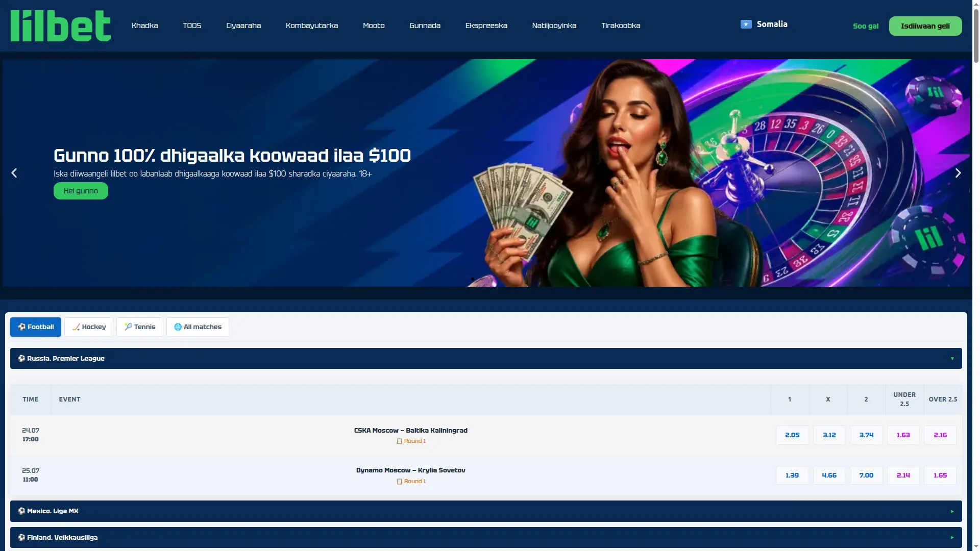Go to previous banner slide arrow
The image size is (980, 551).
point(14,173)
